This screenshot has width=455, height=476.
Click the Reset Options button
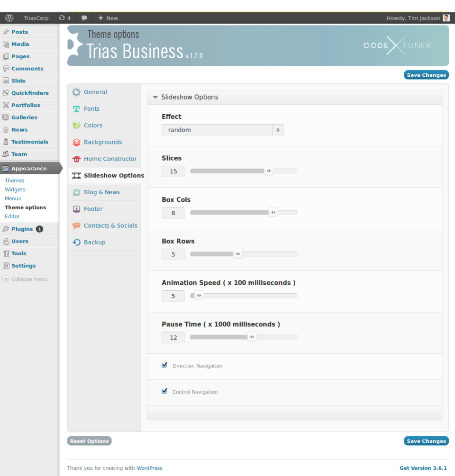(x=89, y=441)
